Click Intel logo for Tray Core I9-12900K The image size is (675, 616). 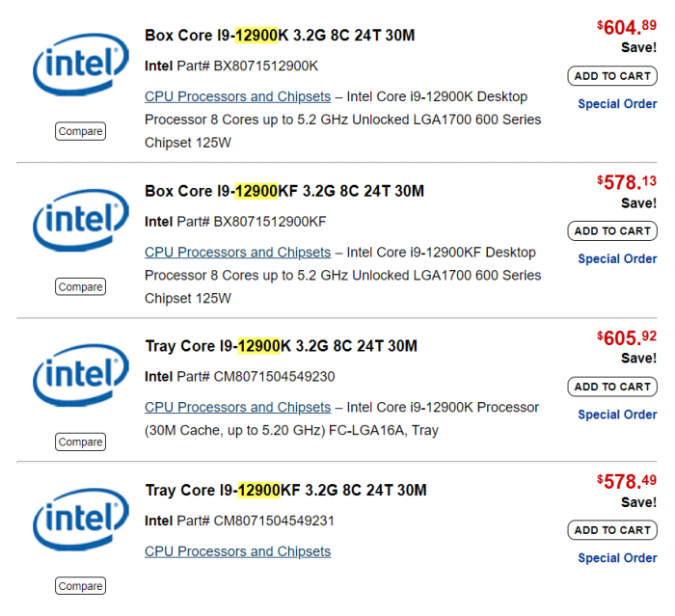pos(80,380)
